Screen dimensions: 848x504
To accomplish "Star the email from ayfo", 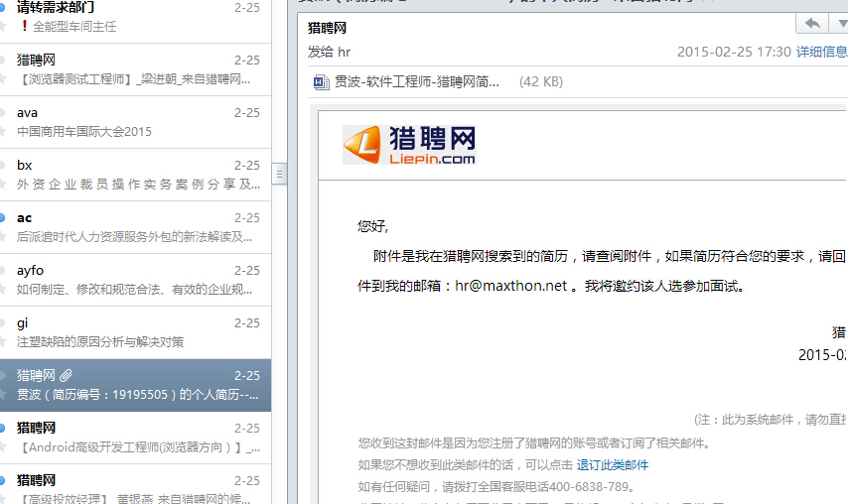I will point(2,289).
